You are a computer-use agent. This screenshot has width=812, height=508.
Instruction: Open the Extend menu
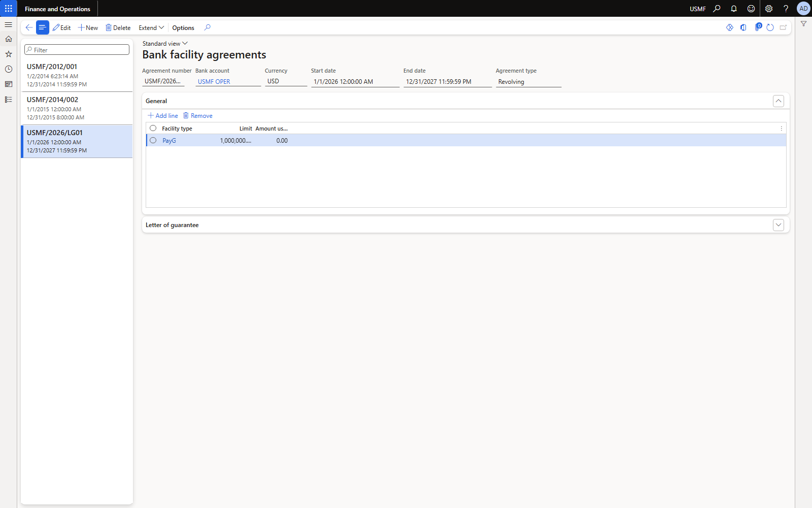pyautogui.click(x=151, y=28)
